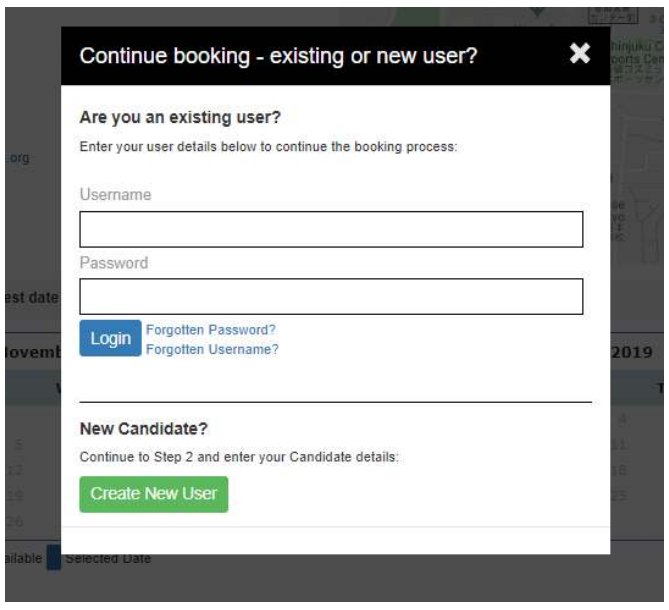Click the blue Login button
The width and height of the screenshot is (669, 610).
pyautogui.click(x=111, y=338)
